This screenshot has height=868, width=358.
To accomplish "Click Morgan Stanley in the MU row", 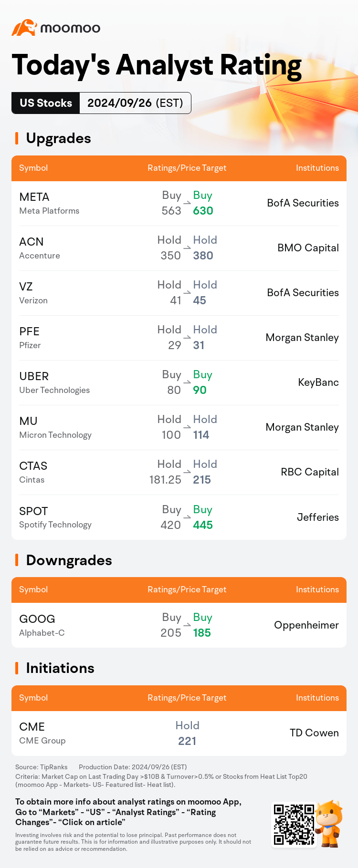I will pyautogui.click(x=302, y=427).
